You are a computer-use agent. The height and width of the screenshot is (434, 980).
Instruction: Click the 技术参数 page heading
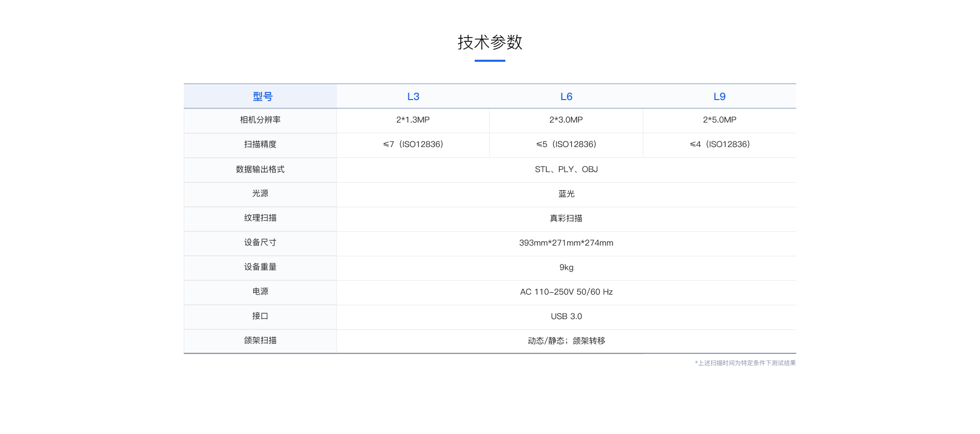(x=489, y=42)
